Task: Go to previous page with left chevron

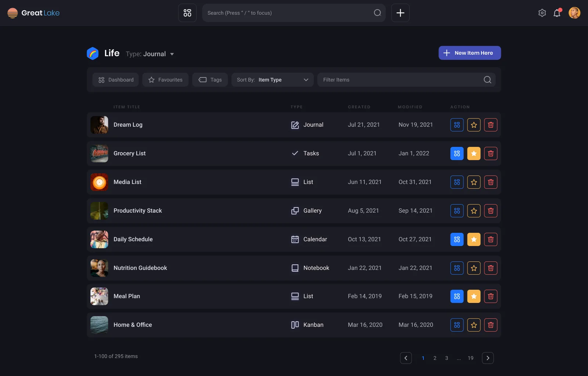Action: click(406, 358)
